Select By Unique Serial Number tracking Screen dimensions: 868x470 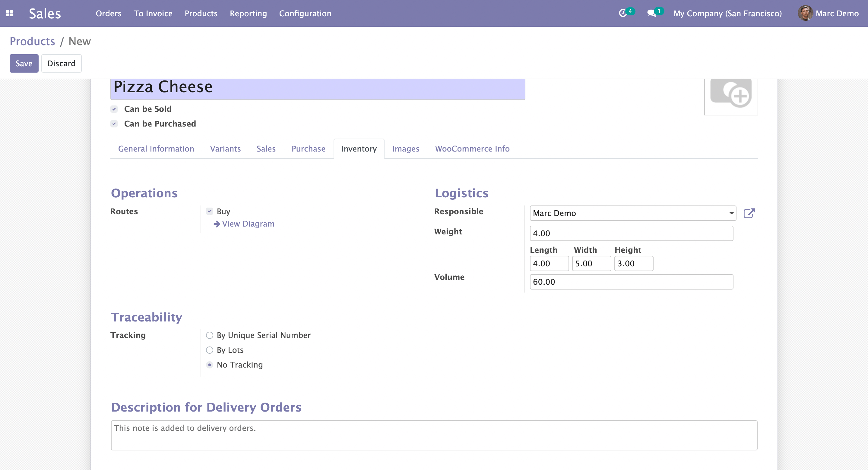pos(210,335)
